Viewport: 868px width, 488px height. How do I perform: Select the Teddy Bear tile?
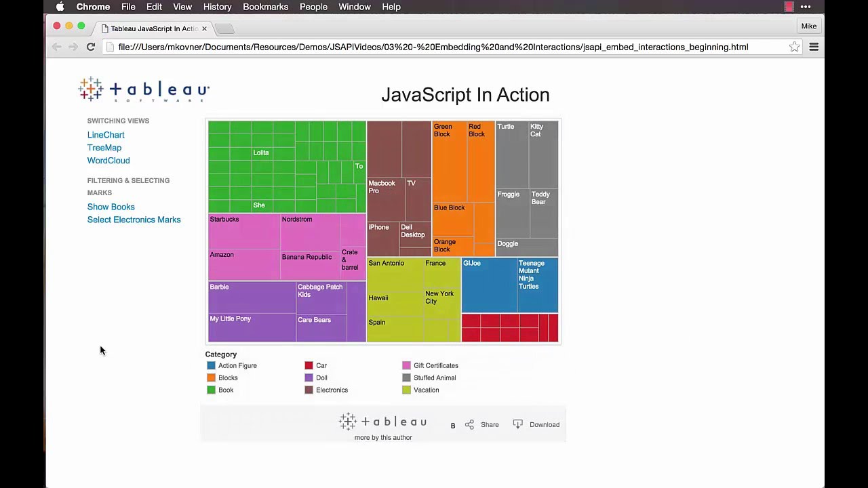coord(544,213)
